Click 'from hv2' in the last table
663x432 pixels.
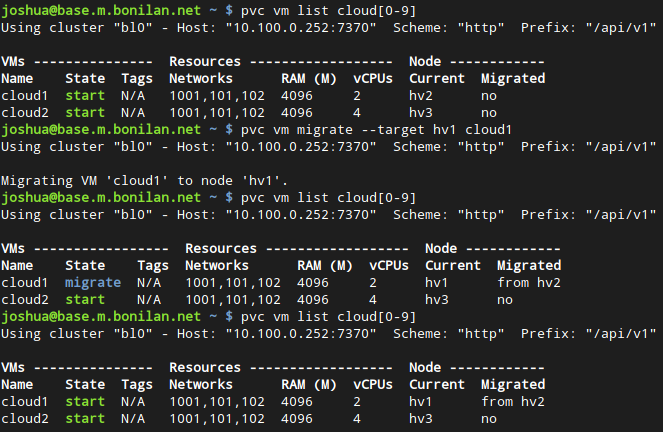click(513, 402)
